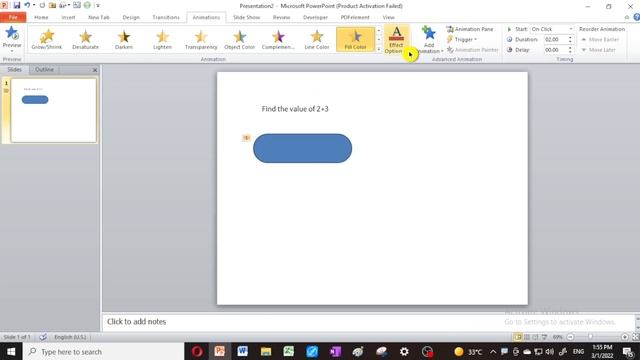The height and width of the screenshot is (360, 640).
Task: Switch to the Slide Show ribbon tab
Action: tap(246, 17)
